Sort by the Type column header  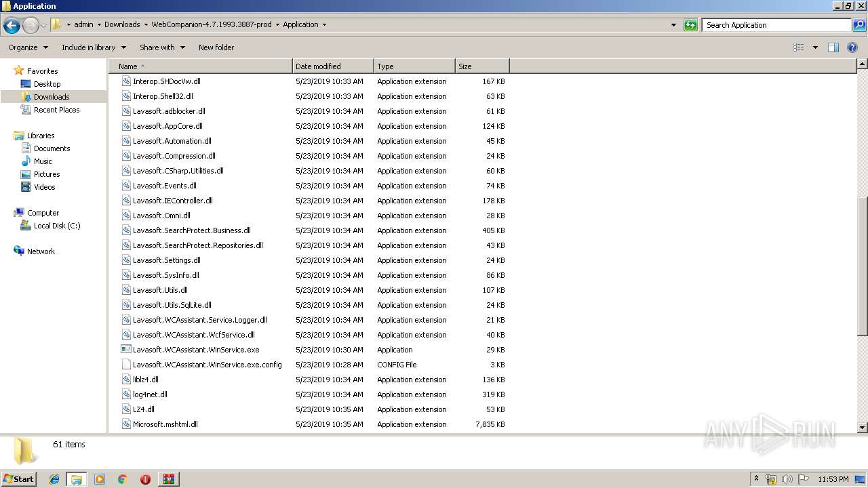pos(414,66)
